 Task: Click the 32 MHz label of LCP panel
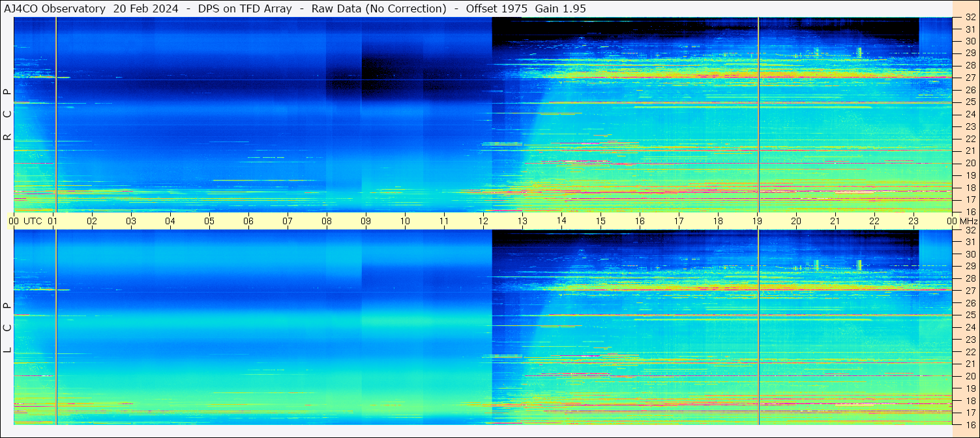(970, 230)
